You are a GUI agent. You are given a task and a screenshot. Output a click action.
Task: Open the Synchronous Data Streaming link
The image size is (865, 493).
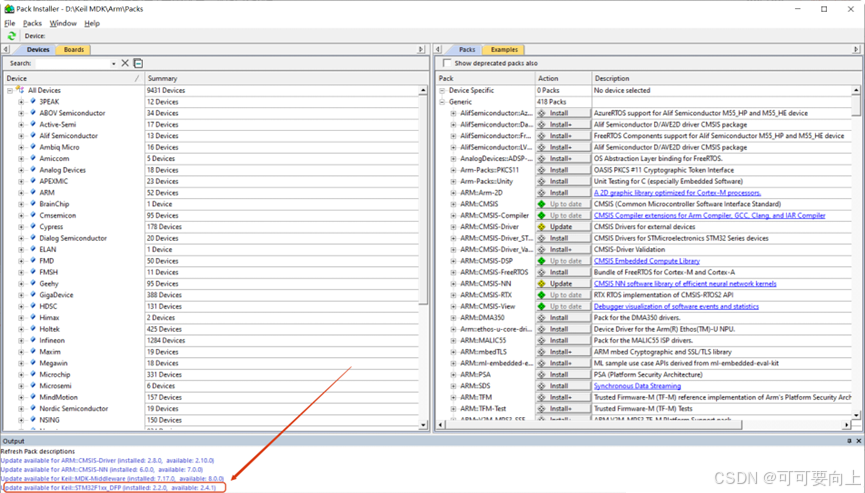637,386
